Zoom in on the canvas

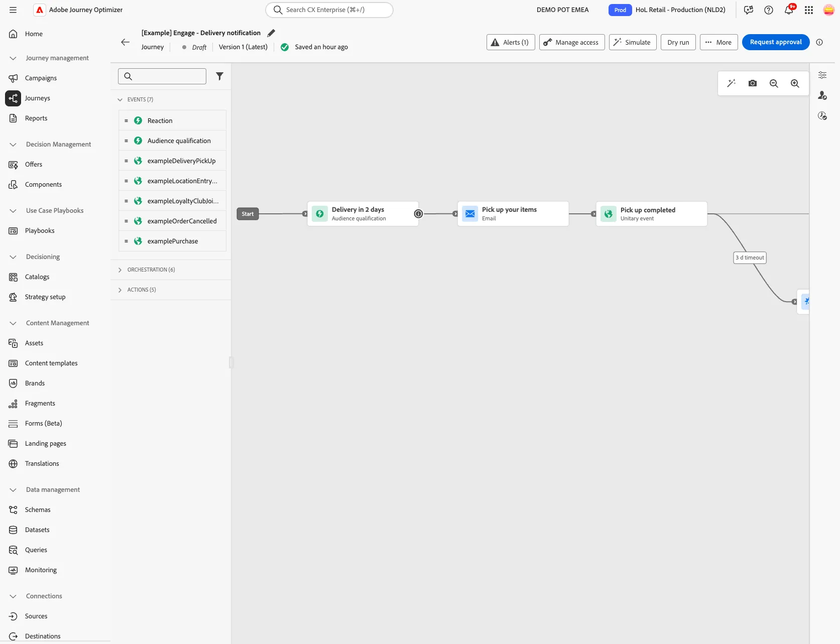pyautogui.click(x=795, y=83)
